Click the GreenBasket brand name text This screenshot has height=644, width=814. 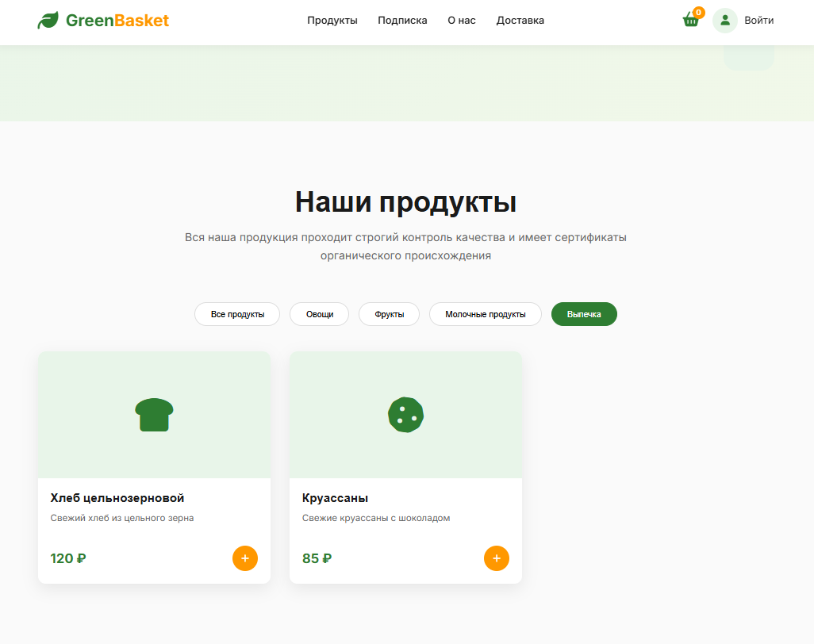117,21
